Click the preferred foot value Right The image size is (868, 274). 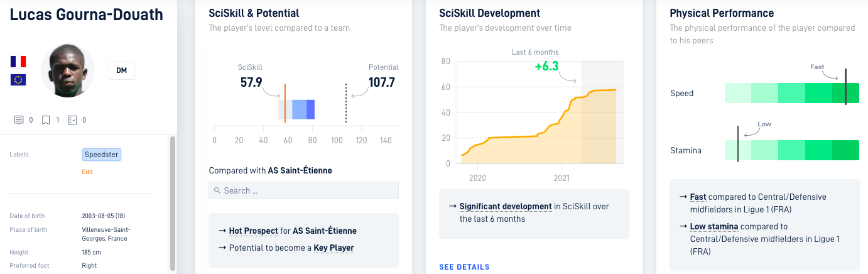[x=89, y=265]
